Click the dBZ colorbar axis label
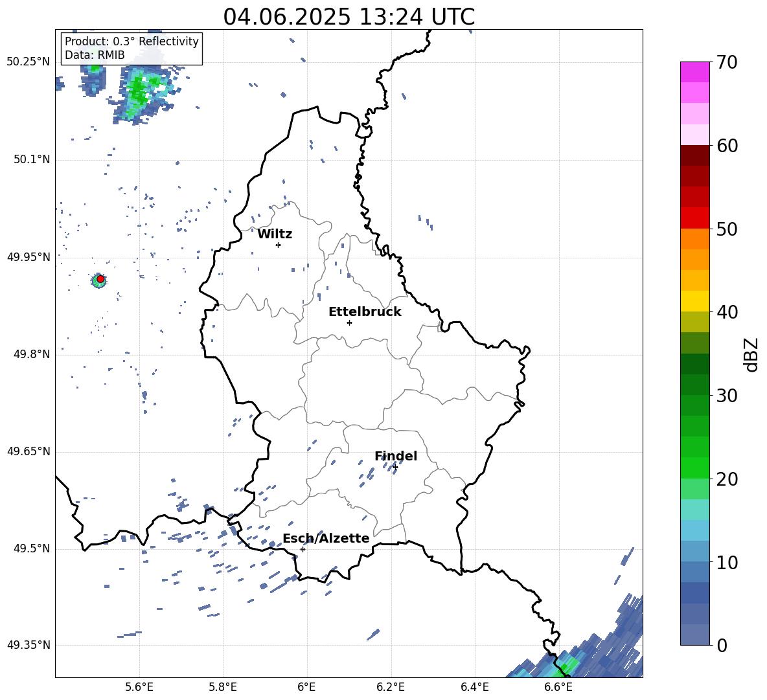Image resolution: width=767 pixels, height=700 pixels. click(x=751, y=354)
